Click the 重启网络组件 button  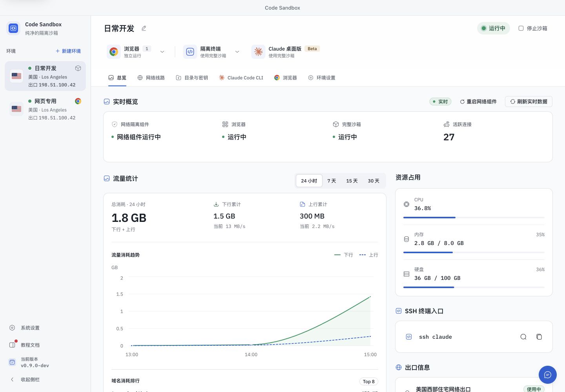tap(478, 102)
